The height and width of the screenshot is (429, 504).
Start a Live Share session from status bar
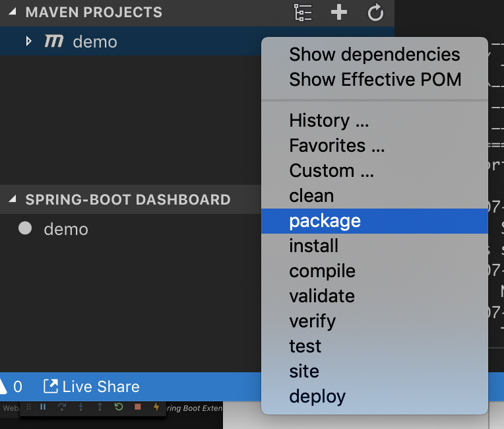point(92,387)
